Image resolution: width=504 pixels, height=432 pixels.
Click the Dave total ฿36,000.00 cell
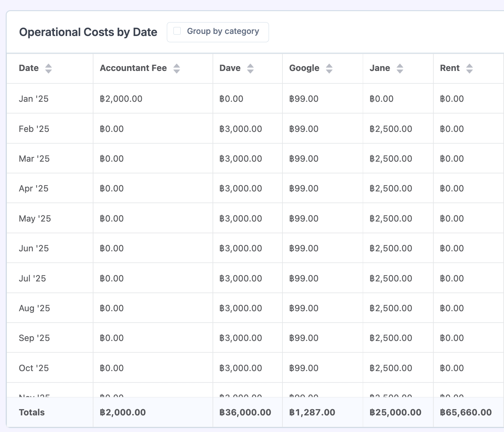tap(245, 413)
